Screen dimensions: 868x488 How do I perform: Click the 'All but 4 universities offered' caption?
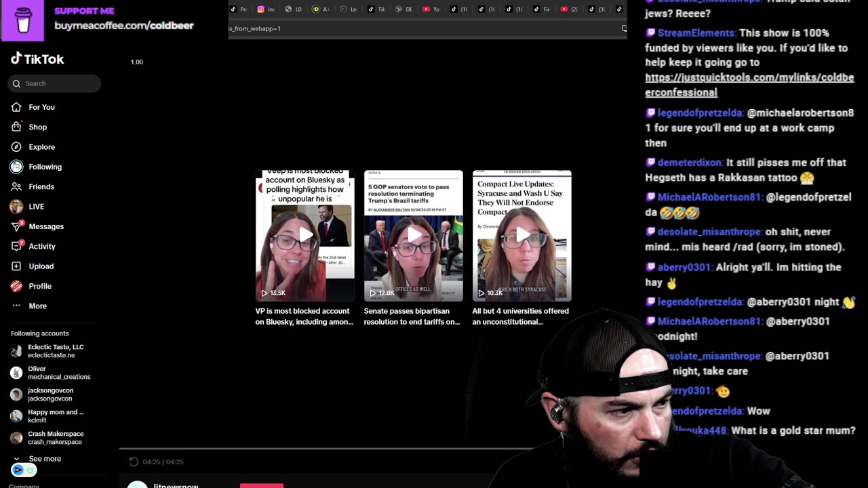coord(521,317)
